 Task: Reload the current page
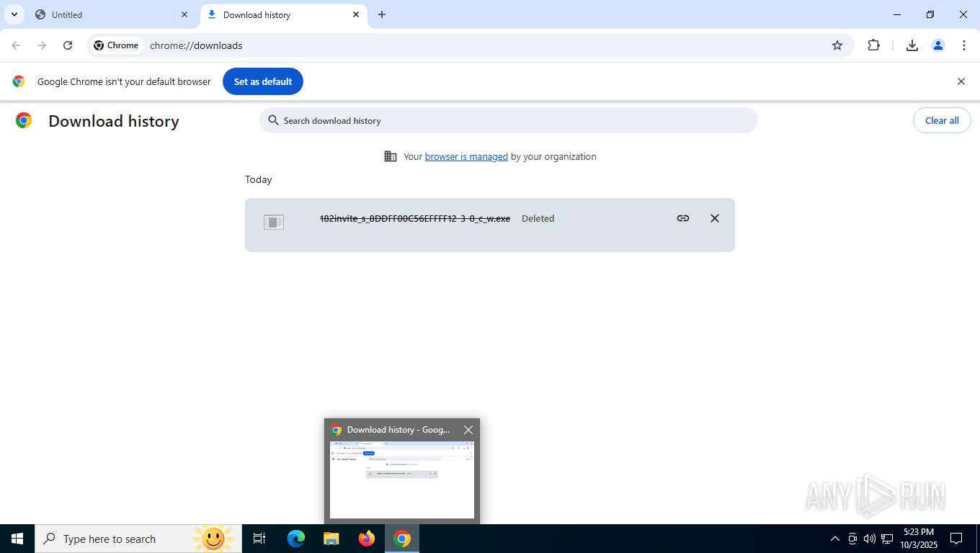click(x=68, y=45)
